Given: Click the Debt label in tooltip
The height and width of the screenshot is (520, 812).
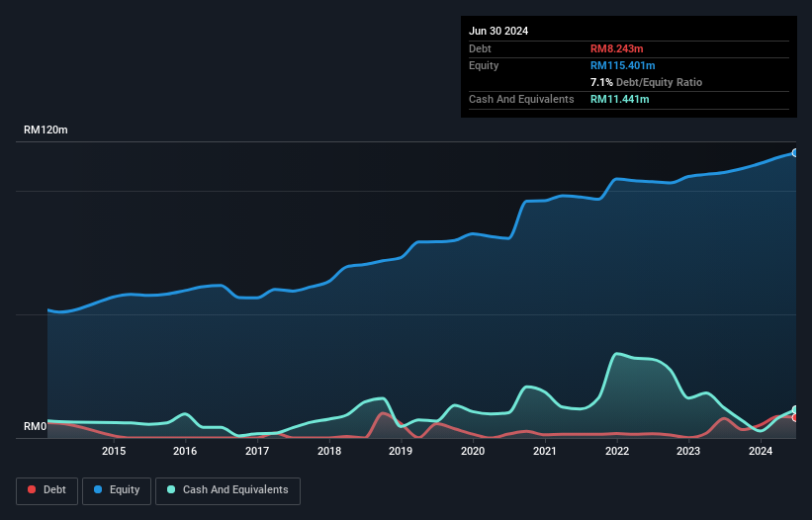Looking at the screenshot, I should click(480, 48).
